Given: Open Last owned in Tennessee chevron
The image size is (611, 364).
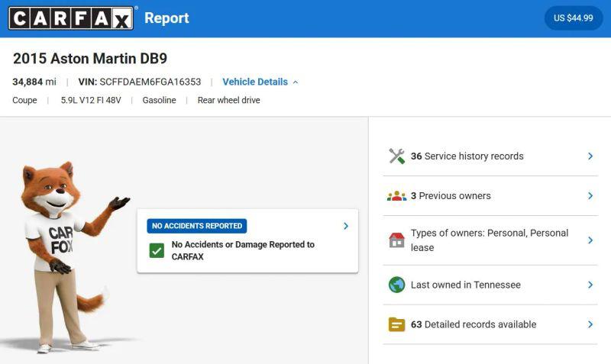Looking at the screenshot, I should [590, 285].
